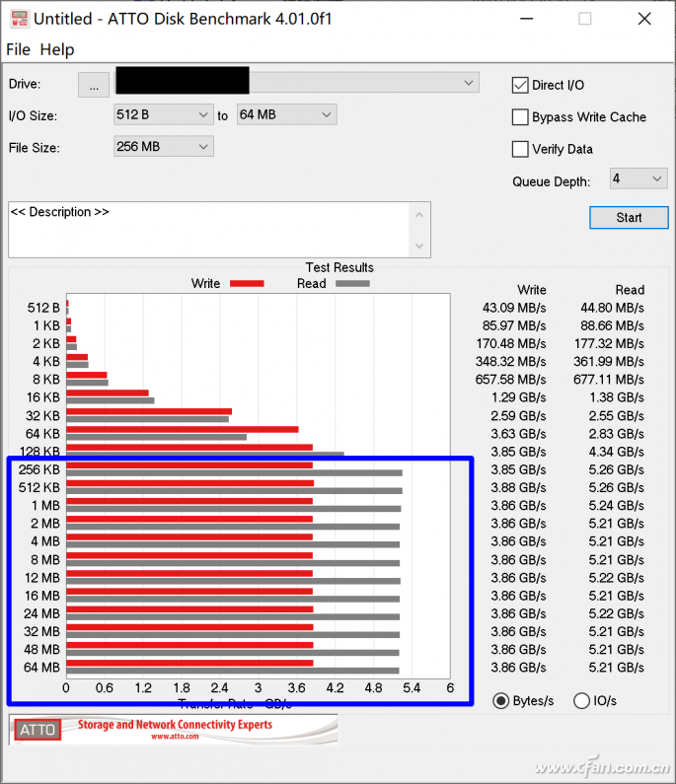Image resolution: width=676 pixels, height=784 pixels.
Task: Close the ATTO Disk Benchmark window
Action: pos(644,19)
